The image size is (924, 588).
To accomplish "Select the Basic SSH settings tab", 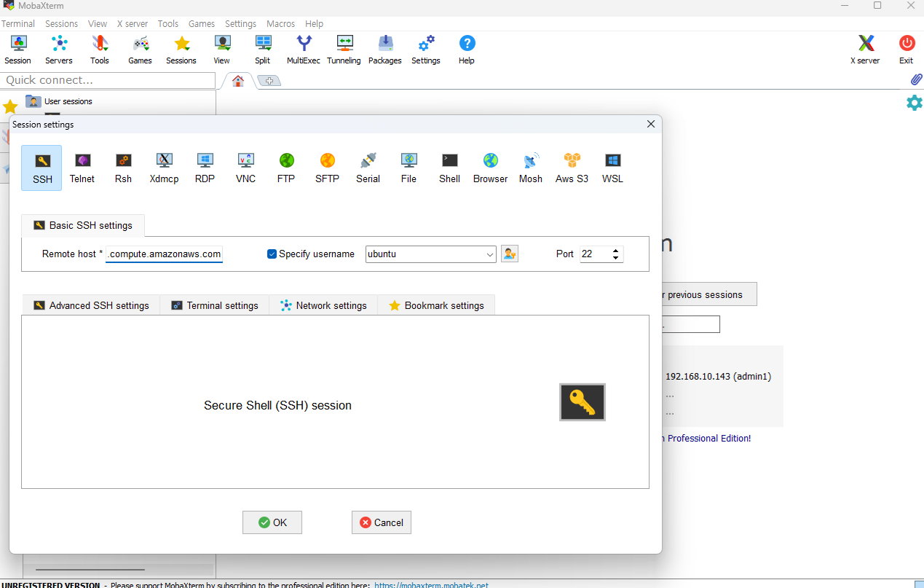I will pyautogui.click(x=83, y=225).
